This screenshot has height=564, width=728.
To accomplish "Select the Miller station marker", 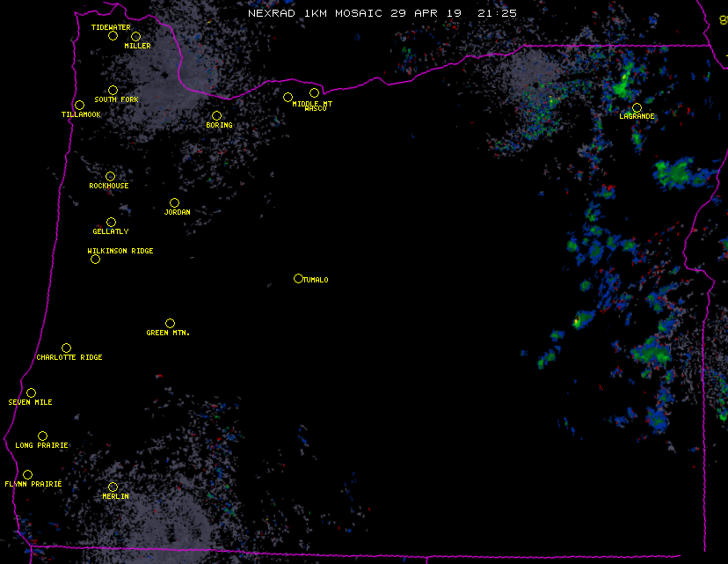I will click(135, 36).
